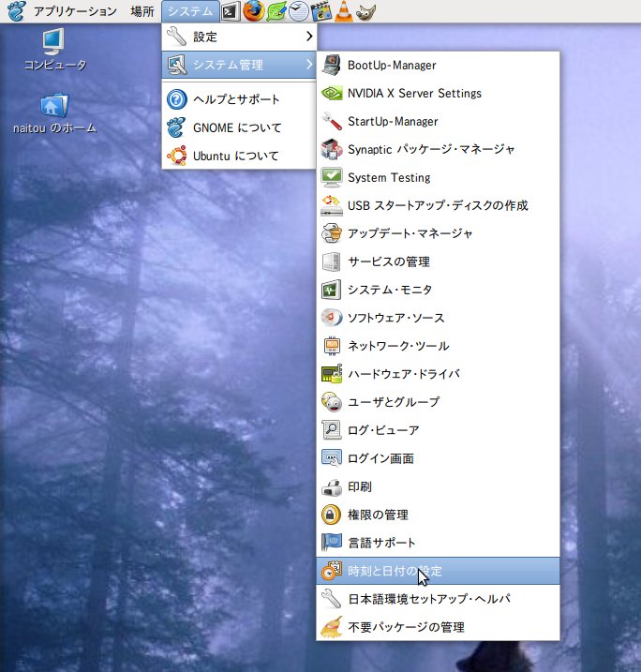Click the ログイン画面 screen icon
This screenshot has height=672, width=641.
click(x=332, y=458)
